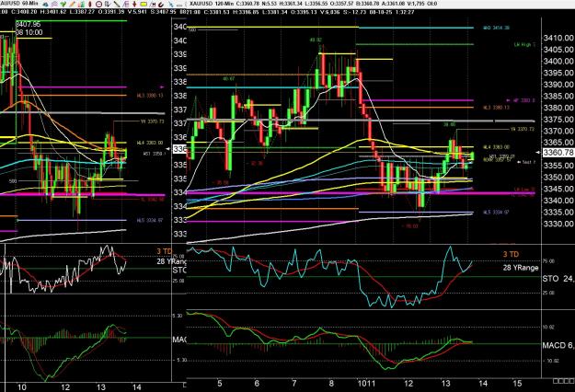The width and height of the screenshot is (575, 392).
Task: Select the XAUUSD 60-Min chart title
Action: click(19, 4)
